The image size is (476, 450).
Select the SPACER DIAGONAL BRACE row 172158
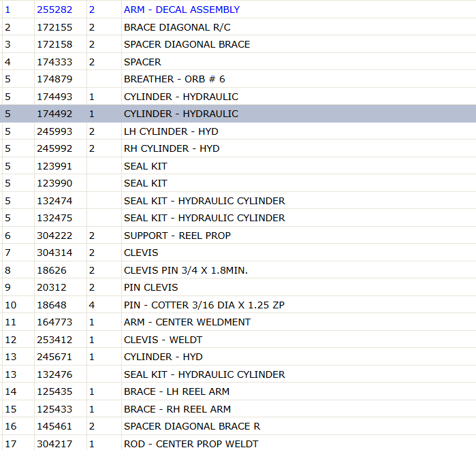238,45
